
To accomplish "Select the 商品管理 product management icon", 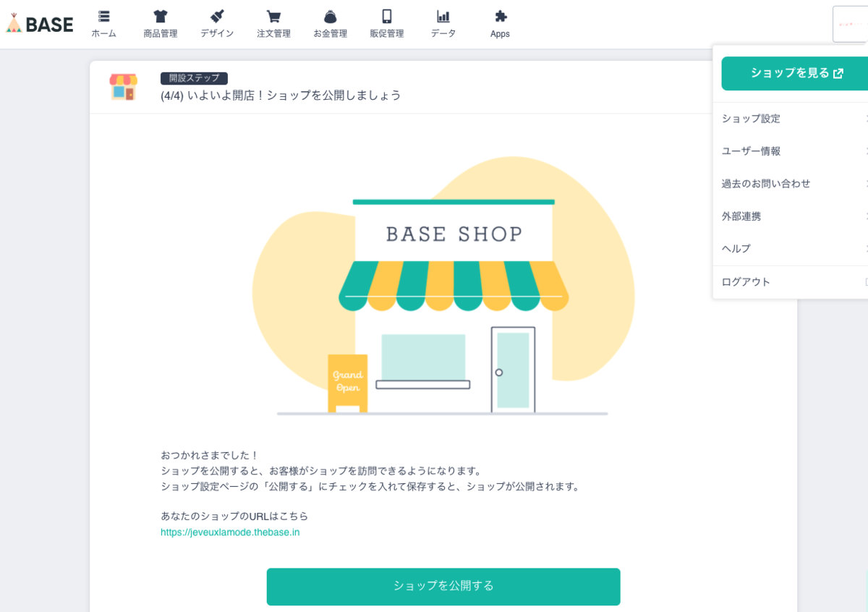I will 160,22.
